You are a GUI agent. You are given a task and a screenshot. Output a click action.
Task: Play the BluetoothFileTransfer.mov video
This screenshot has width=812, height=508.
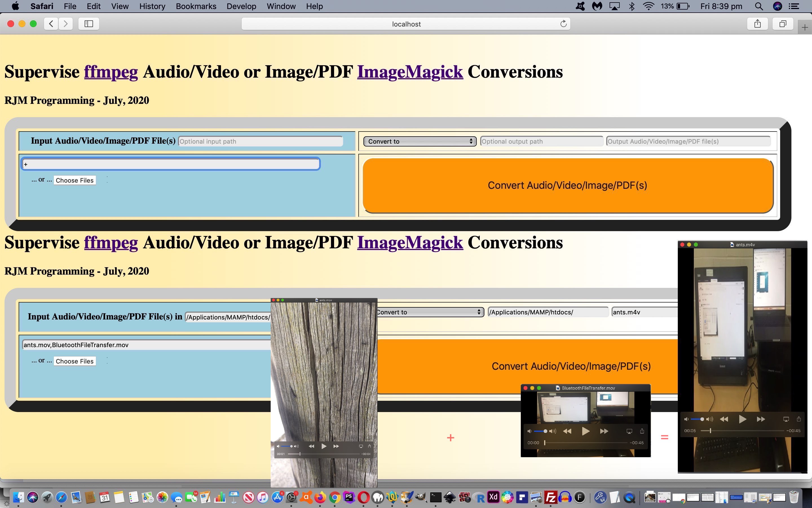click(x=586, y=431)
